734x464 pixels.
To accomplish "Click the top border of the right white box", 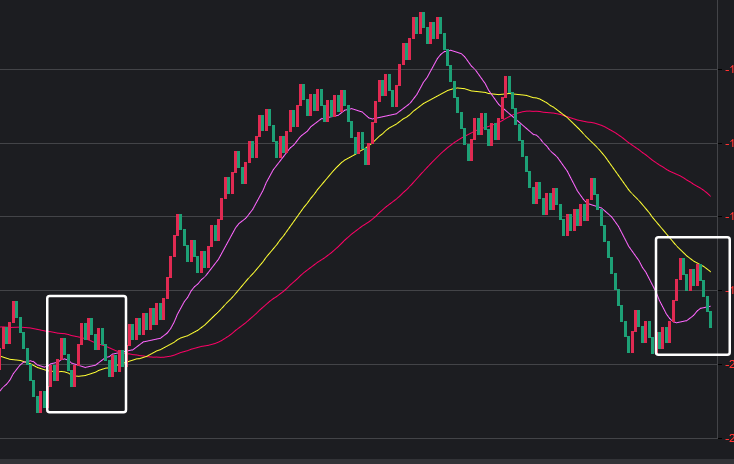I will pos(692,237).
